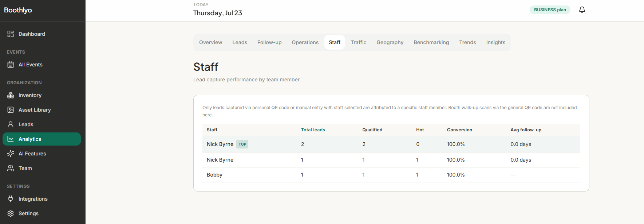
Task: Click the Conversion column header
Action: 459,130
